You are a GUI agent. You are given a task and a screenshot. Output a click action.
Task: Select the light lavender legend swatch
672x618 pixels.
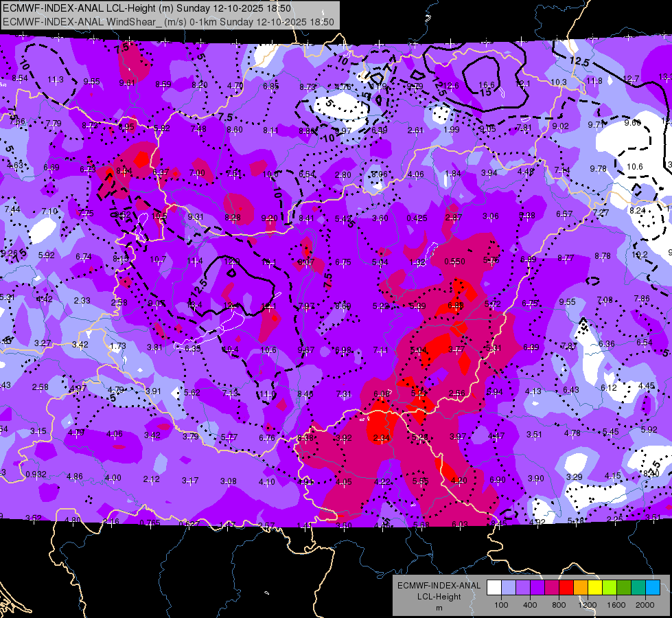point(508,588)
